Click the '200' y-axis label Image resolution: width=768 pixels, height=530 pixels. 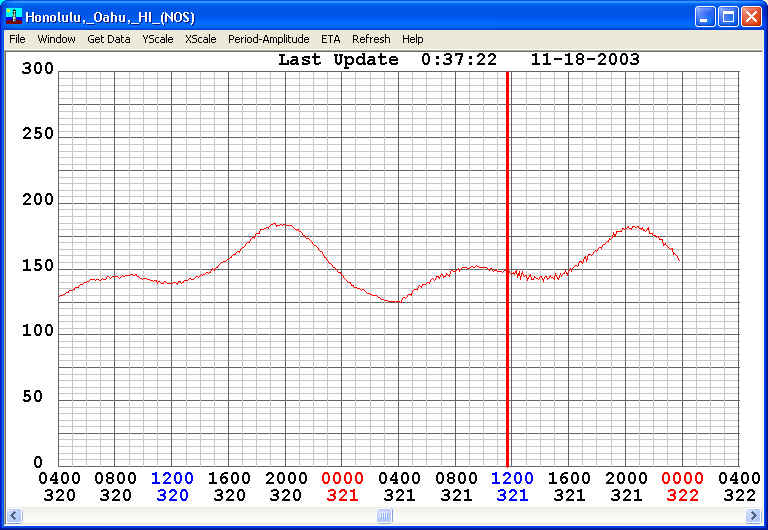point(38,200)
